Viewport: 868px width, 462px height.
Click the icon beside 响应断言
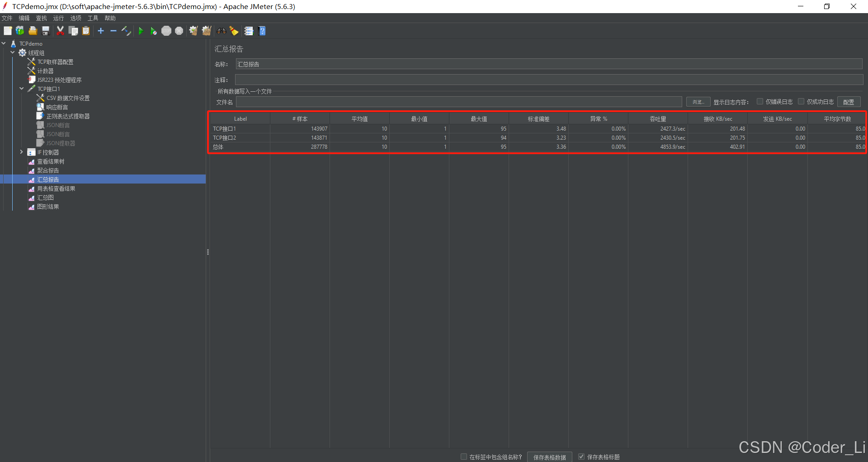40,107
